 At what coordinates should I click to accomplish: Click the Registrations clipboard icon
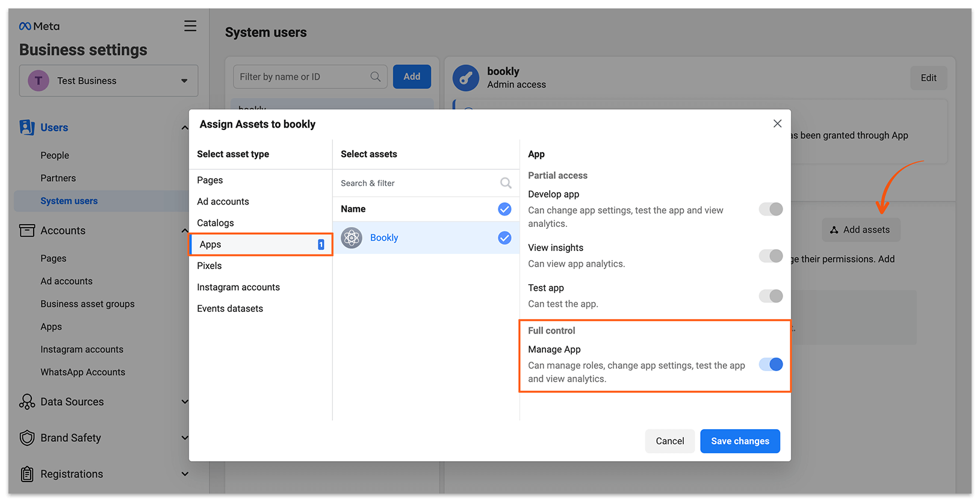27,474
